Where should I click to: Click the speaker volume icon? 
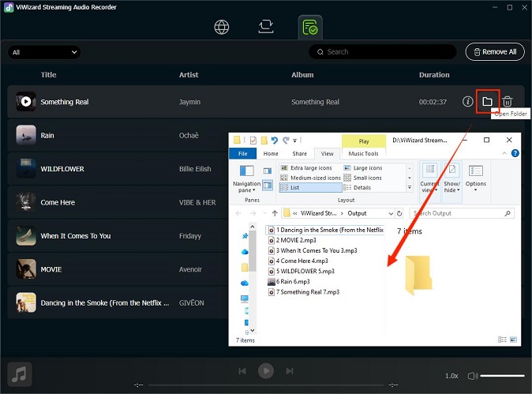(x=471, y=376)
